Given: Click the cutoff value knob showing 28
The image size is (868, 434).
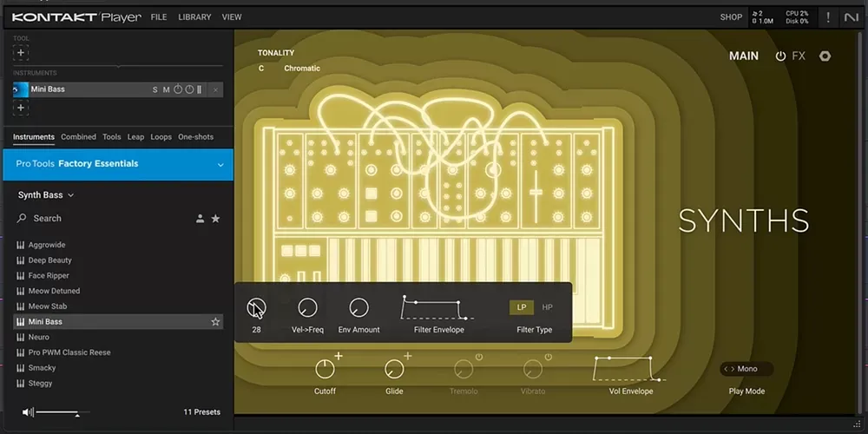Looking at the screenshot, I should 256,308.
